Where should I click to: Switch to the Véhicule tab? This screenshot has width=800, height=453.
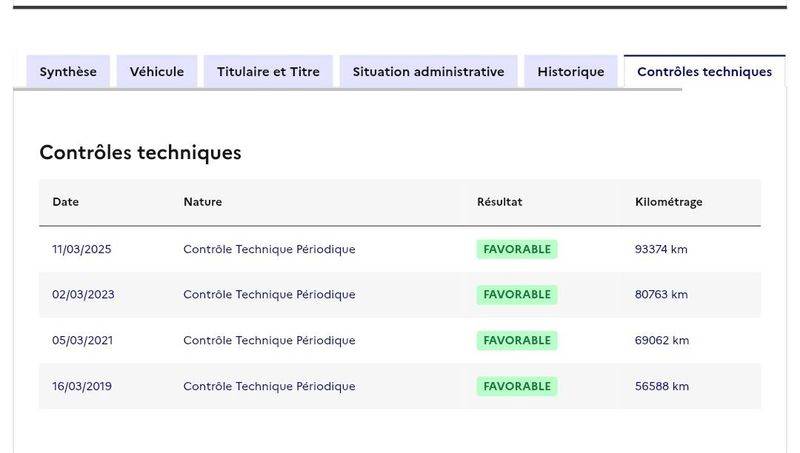pos(156,72)
